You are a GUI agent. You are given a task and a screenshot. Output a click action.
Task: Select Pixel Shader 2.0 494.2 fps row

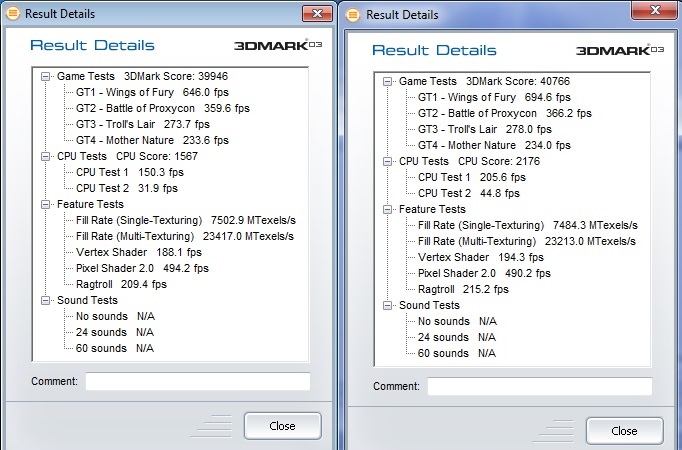142,268
